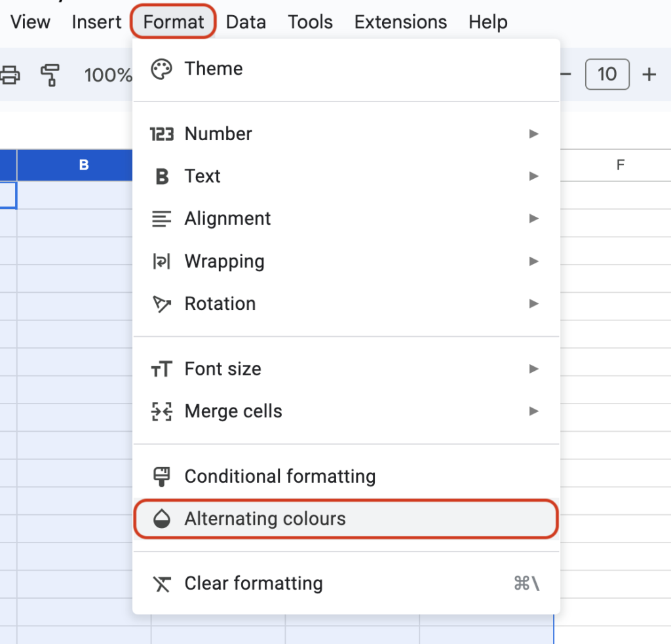Expand the Font size submenu
The height and width of the screenshot is (644, 671).
(x=533, y=368)
